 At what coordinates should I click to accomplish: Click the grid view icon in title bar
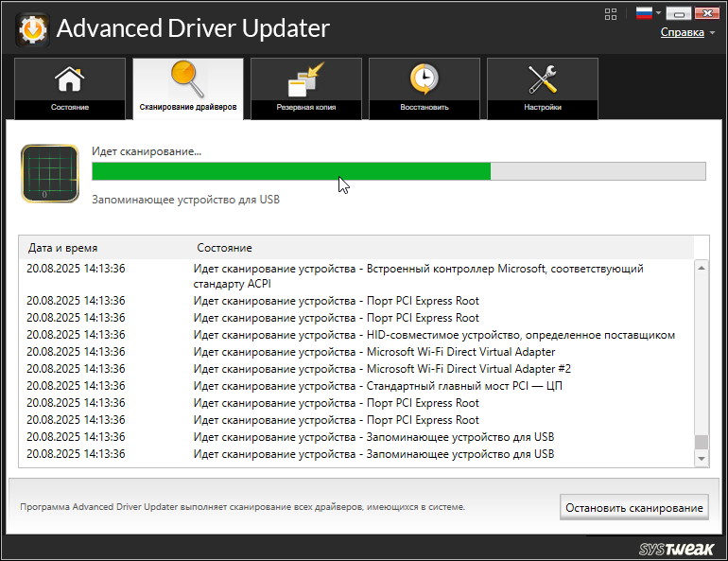611,14
